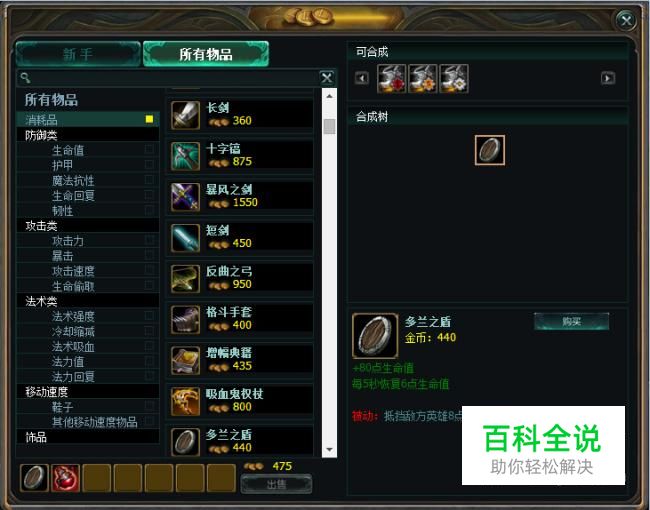Check the 攻击力 filter checkbox
Screen dimensions: 650x510
(150, 240)
